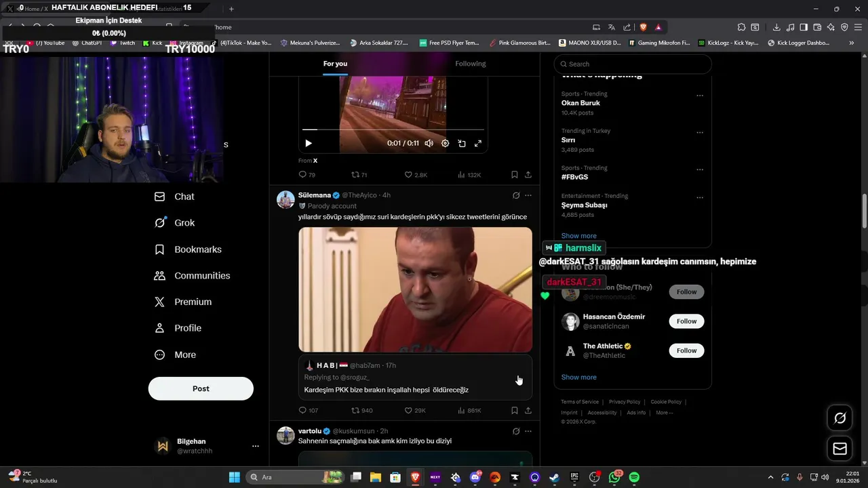The height and width of the screenshot is (488, 868).
Task: Share Sülemana's post
Action: pos(528,411)
